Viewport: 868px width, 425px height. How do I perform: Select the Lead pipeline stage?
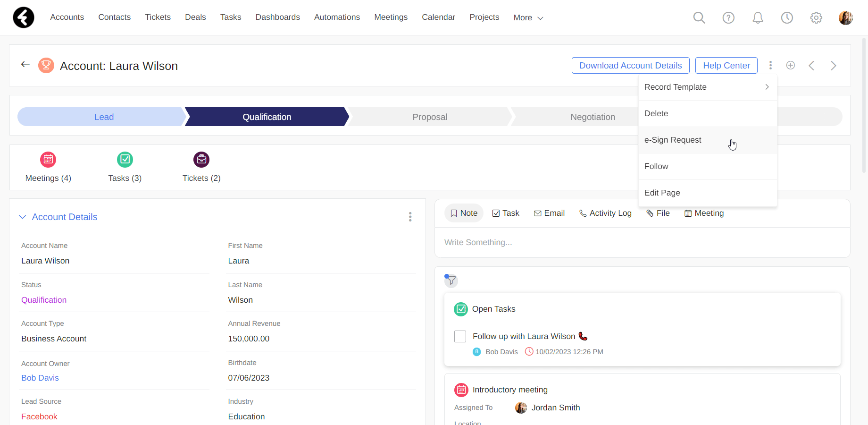pyautogui.click(x=102, y=117)
